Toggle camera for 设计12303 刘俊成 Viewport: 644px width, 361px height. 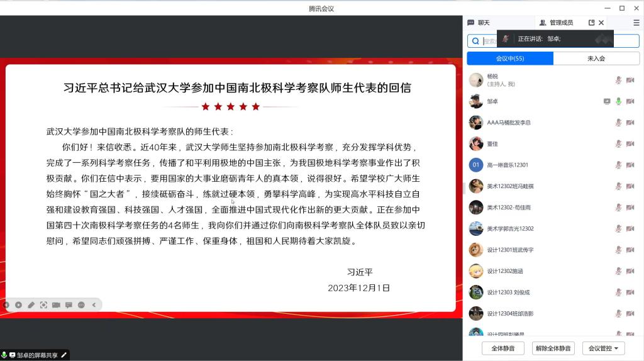click(630, 292)
